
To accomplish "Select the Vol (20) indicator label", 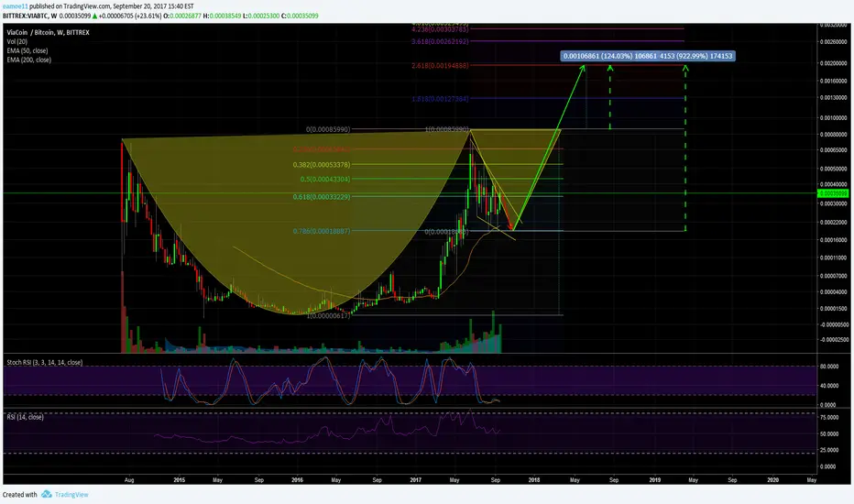I will [x=16, y=41].
